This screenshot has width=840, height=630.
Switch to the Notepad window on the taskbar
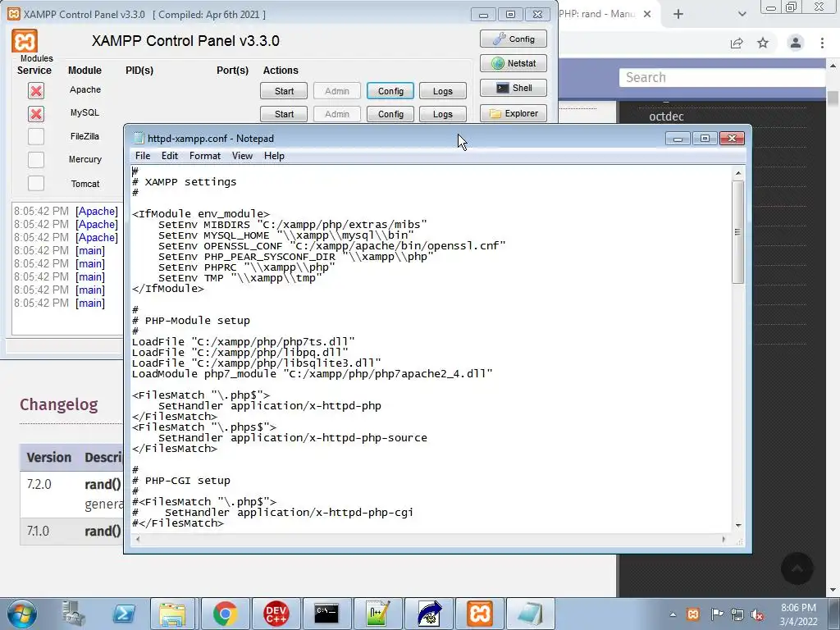pyautogui.click(x=531, y=614)
